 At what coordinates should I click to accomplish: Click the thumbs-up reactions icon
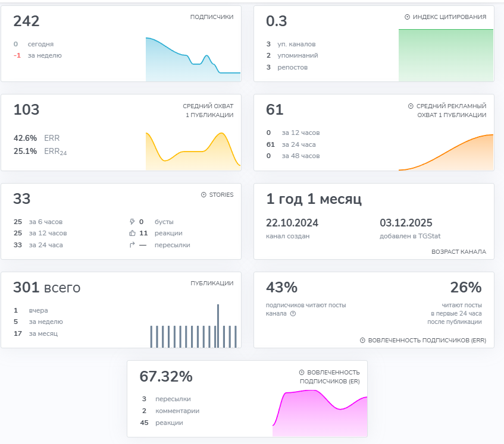(x=132, y=233)
